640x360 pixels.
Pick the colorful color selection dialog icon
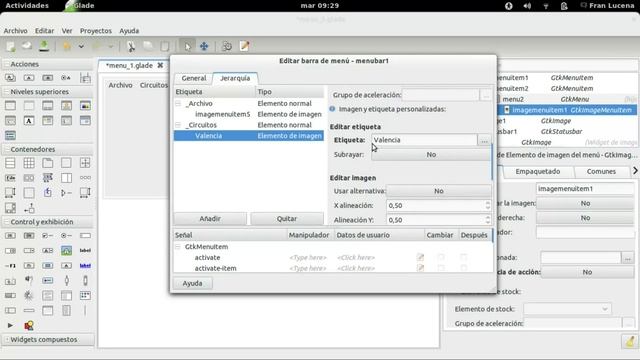tap(85, 106)
